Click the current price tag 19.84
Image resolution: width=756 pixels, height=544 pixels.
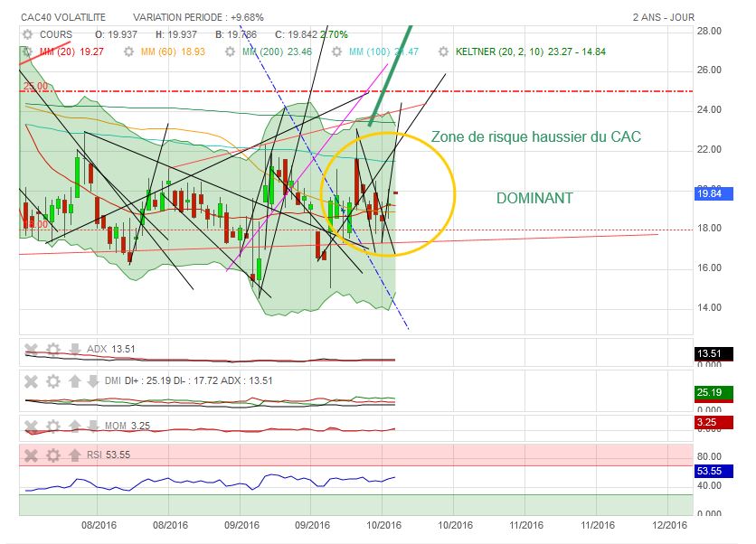click(713, 193)
